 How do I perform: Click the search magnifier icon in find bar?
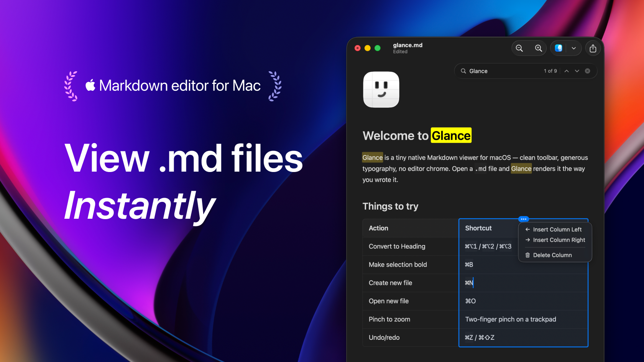click(x=463, y=71)
